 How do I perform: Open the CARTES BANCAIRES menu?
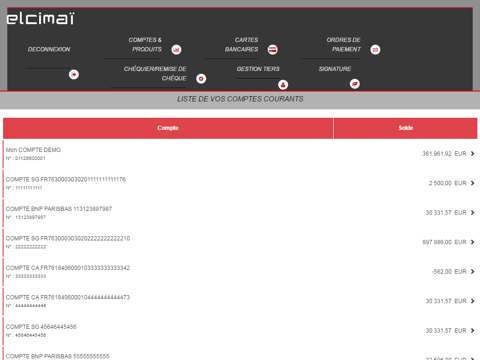tap(242, 45)
